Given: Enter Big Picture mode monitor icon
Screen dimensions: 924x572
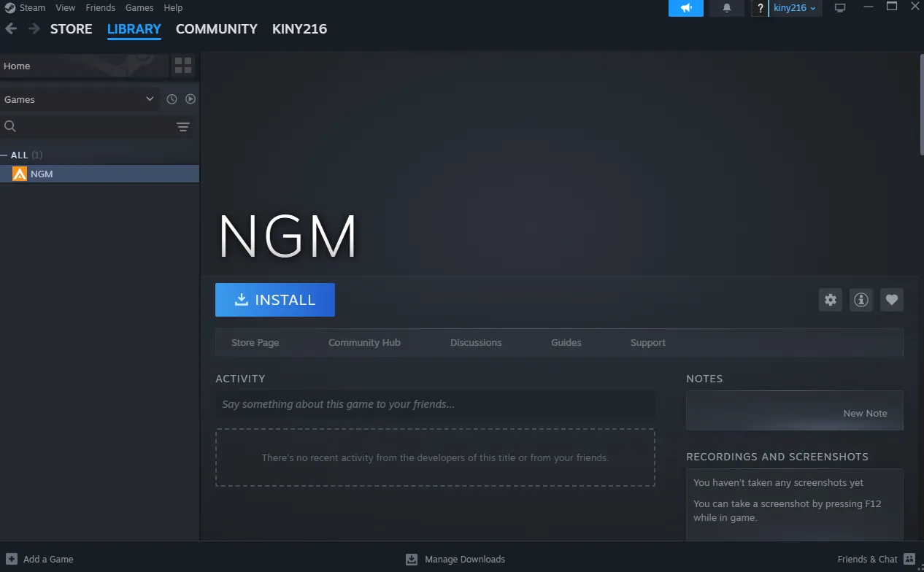Looking at the screenshot, I should click(840, 8).
